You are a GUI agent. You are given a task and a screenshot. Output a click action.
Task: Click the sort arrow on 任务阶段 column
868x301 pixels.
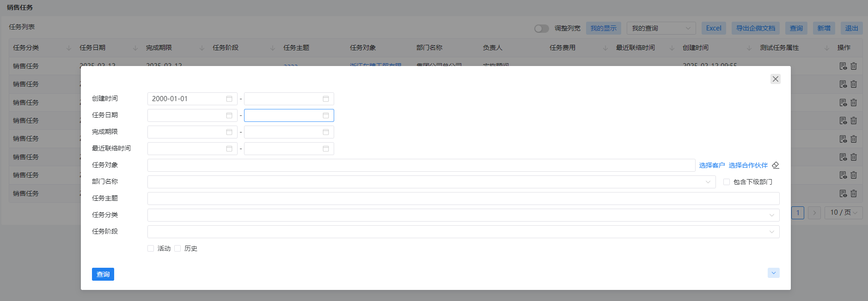pos(273,48)
